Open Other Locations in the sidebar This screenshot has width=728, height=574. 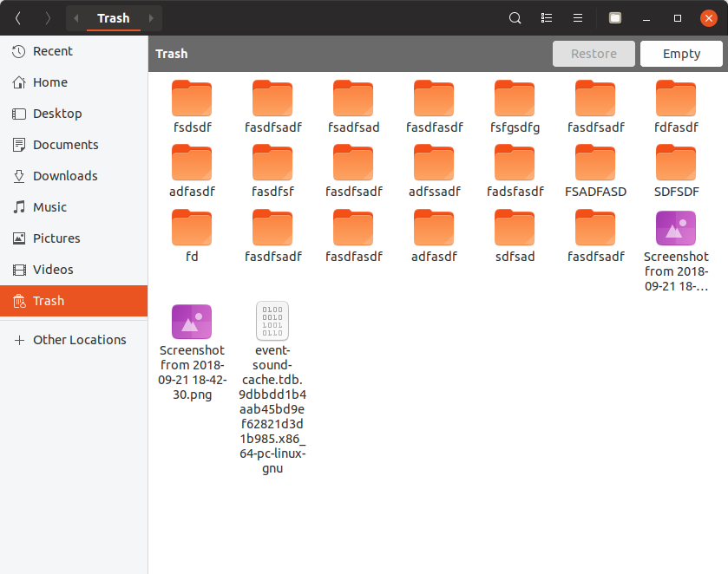pos(74,340)
